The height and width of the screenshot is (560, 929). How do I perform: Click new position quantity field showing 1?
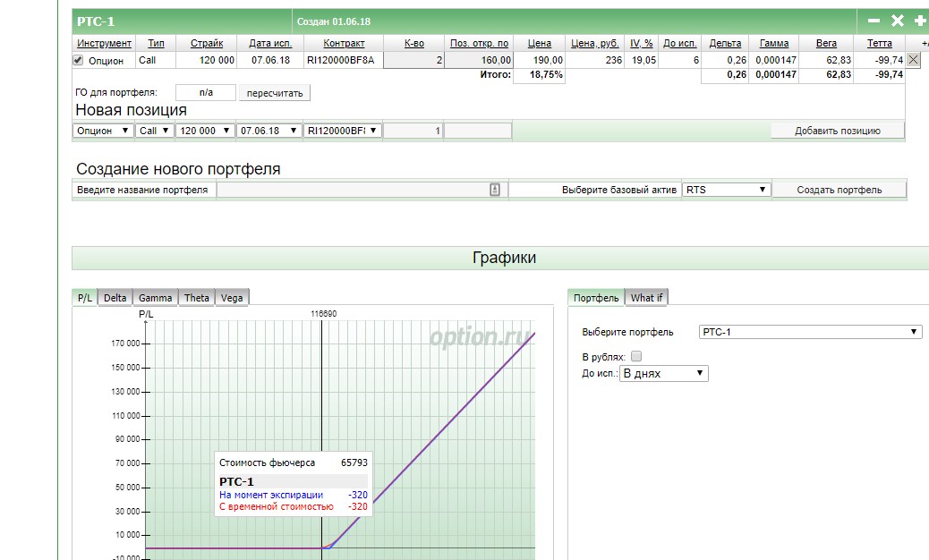tap(413, 131)
